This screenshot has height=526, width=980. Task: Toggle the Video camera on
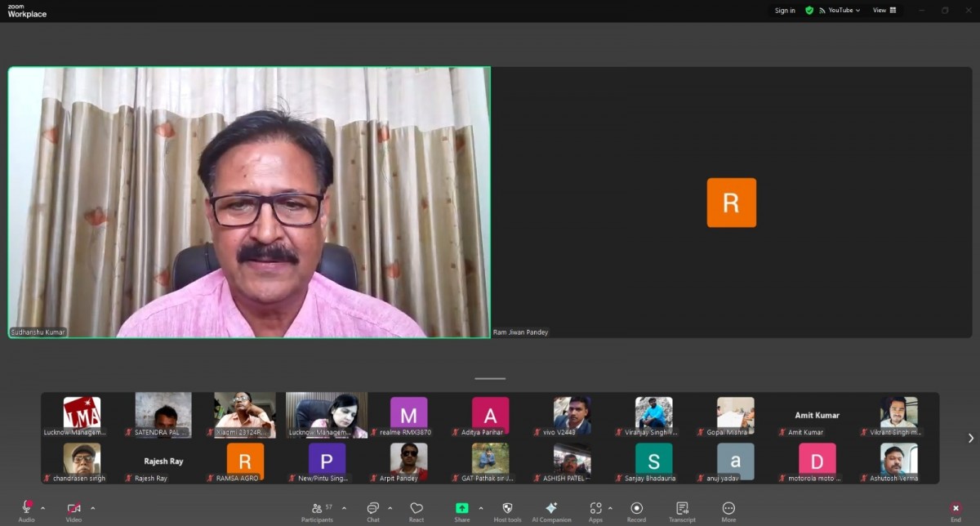73,508
